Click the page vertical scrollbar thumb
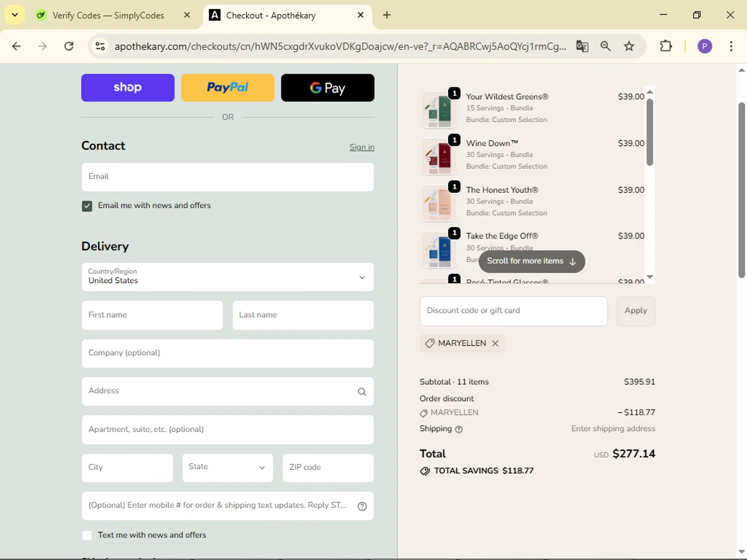747x560 pixels. [x=742, y=189]
